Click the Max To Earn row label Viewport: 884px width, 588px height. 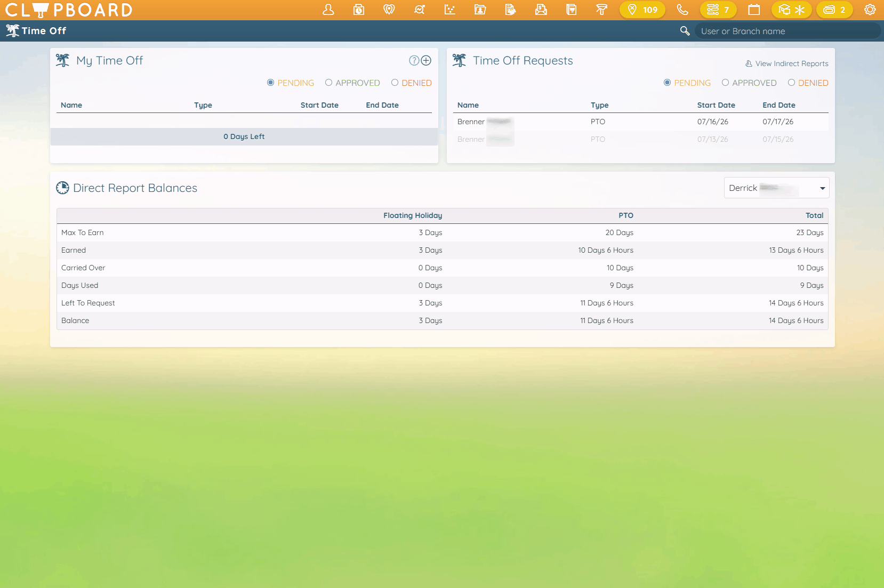(x=83, y=232)
